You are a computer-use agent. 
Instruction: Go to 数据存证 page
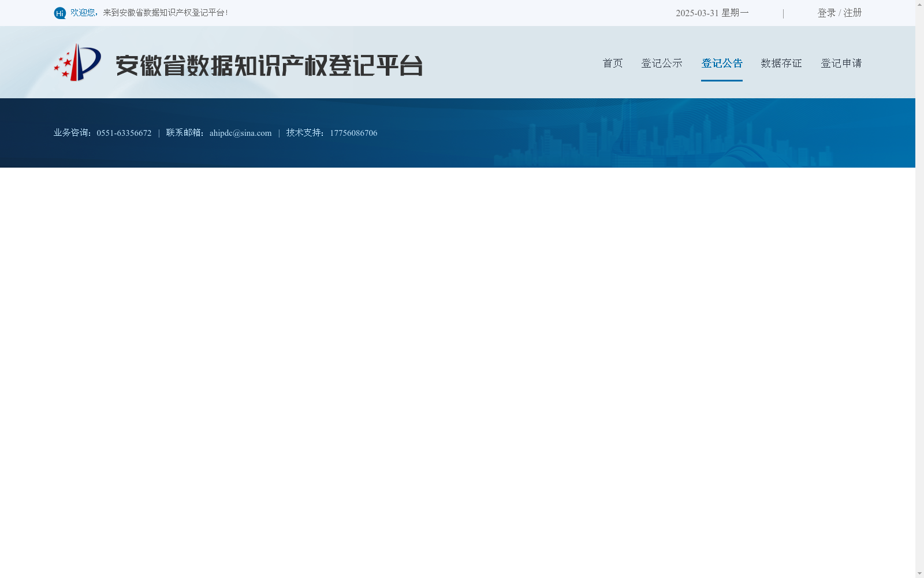781,63
